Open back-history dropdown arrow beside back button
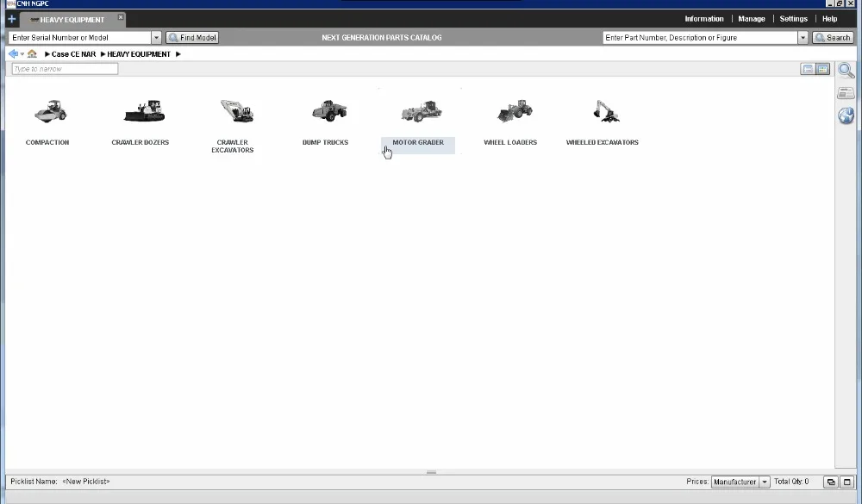The width and height of the screenshot is (862, 504). [22, 54]
